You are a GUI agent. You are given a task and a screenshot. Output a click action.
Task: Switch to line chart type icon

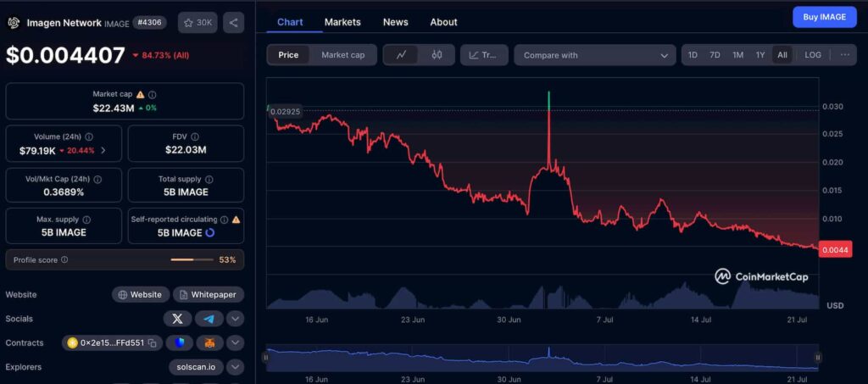click(x=401, y=55)
